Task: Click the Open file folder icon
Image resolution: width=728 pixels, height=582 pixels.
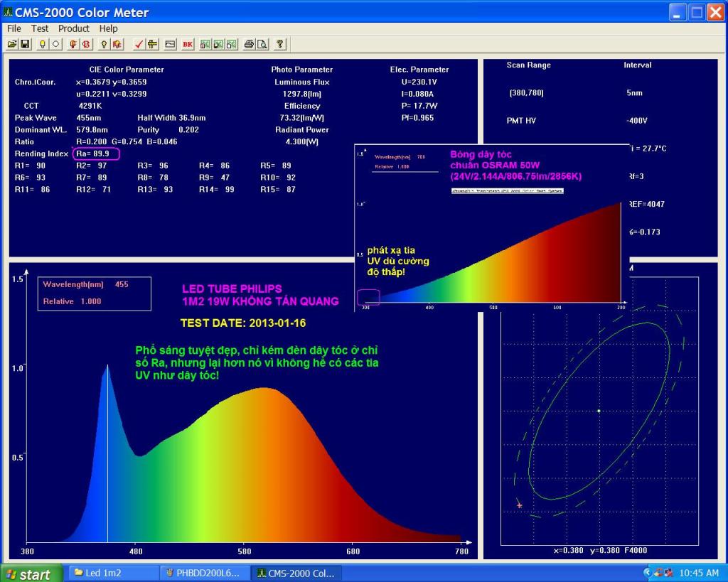Action: (x=12, y=44)
